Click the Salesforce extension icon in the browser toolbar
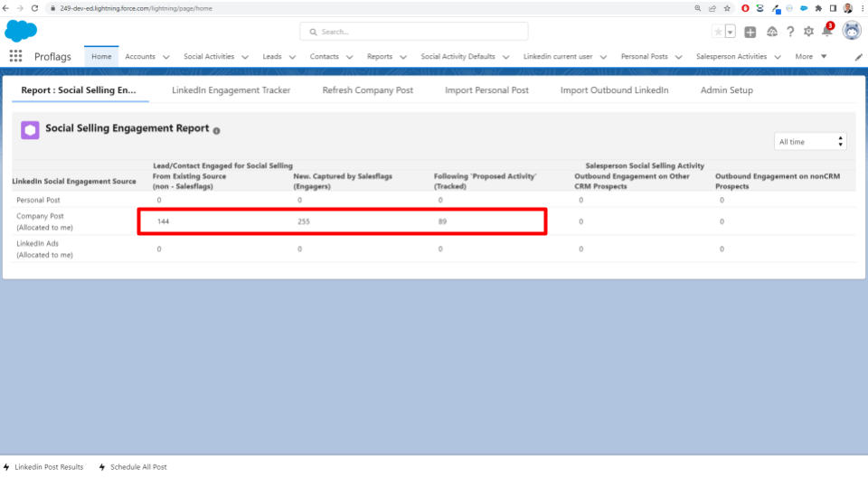 (x=804, y=8)
